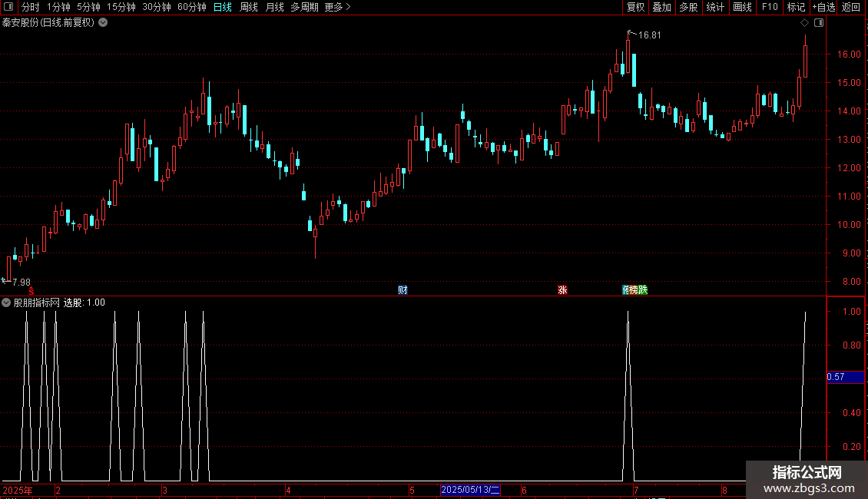Click the 选股: 1.00 indicator value
The height and width of the screenshot is (499, 868).
pyautogui.click(x=84, y=302)
